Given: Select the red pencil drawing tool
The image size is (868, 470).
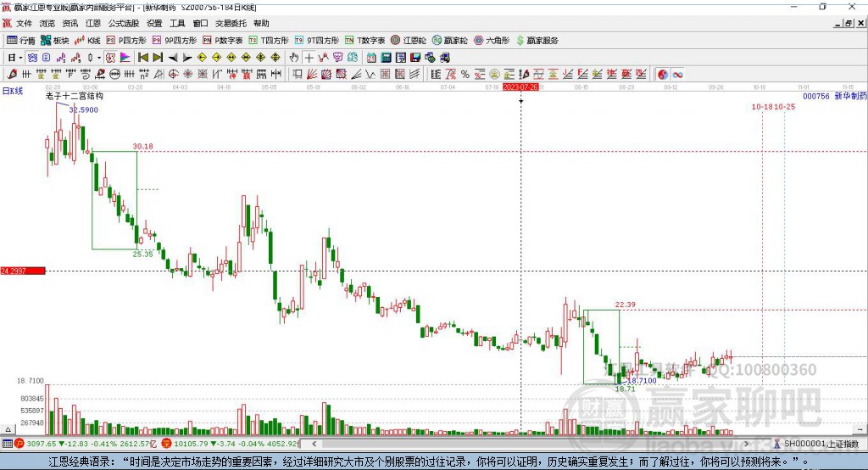Looking at the screenshot, I should 12,74.
